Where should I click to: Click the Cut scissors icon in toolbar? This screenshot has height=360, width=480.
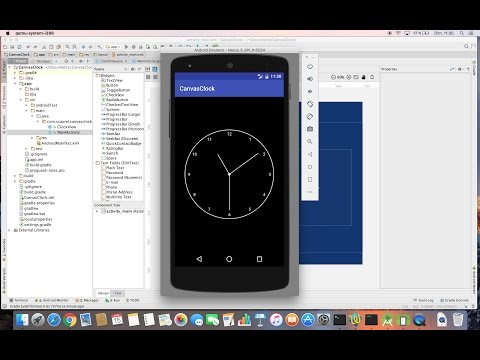[44, 47]
